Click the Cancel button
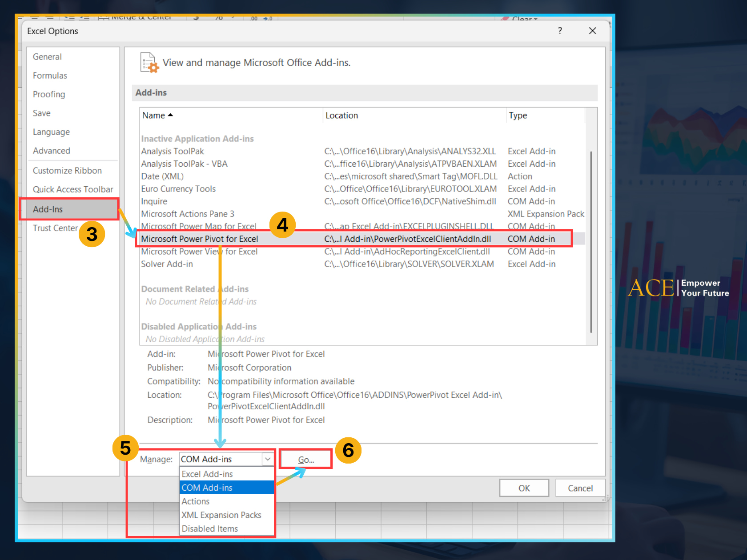The height and width of the screenshot is (560, 747). tap(580, 488)
